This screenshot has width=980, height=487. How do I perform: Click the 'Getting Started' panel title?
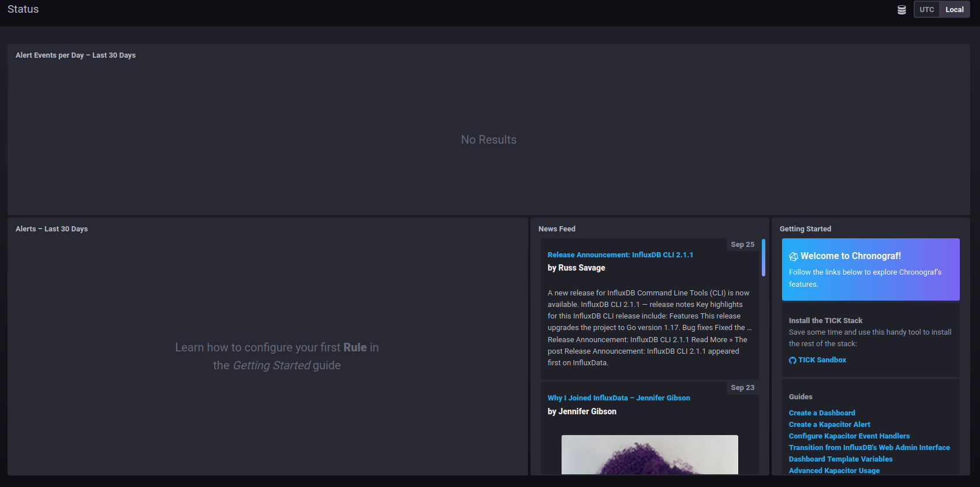click(x=805, y=229)
